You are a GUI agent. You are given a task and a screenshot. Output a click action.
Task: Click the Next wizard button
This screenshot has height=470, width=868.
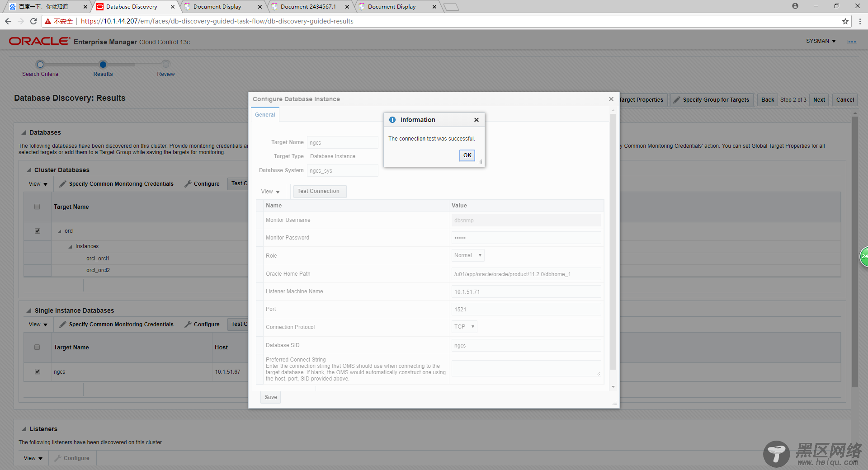(x=819, y=100)
